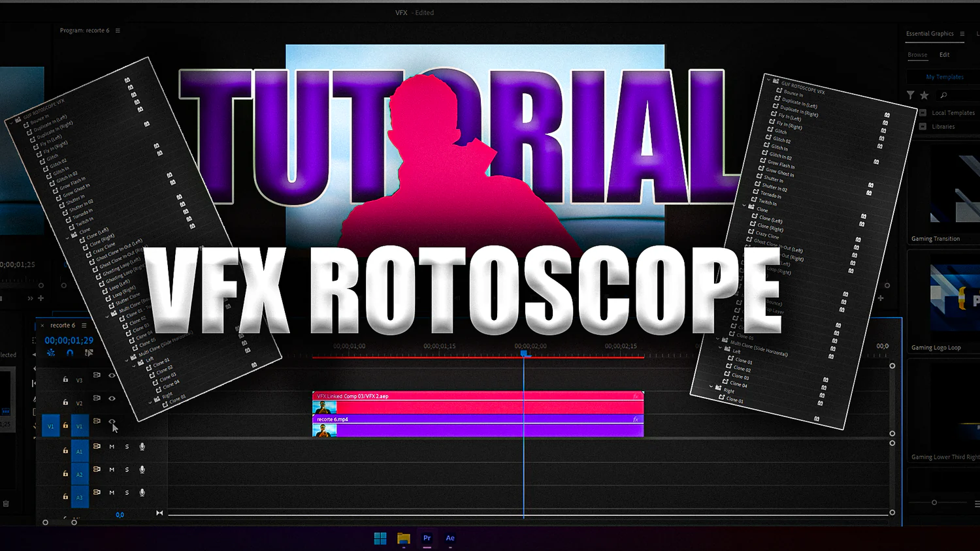Toggle the lock on track V1

coord(65,426)
